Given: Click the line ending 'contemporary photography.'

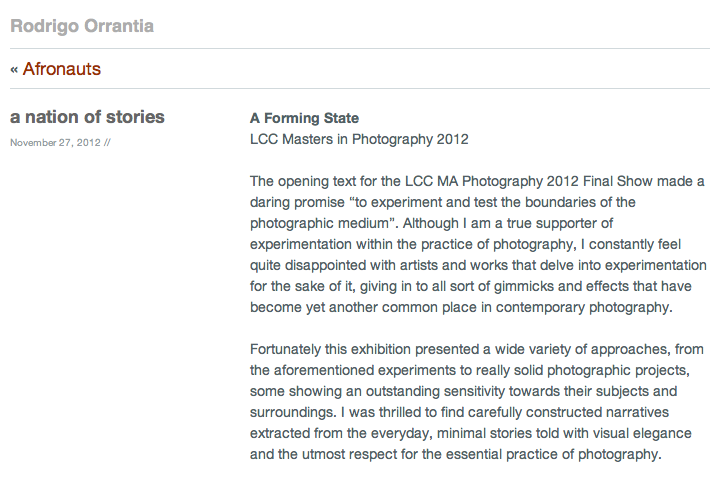Looking at the screenshot, I should [x=461, y=308].
